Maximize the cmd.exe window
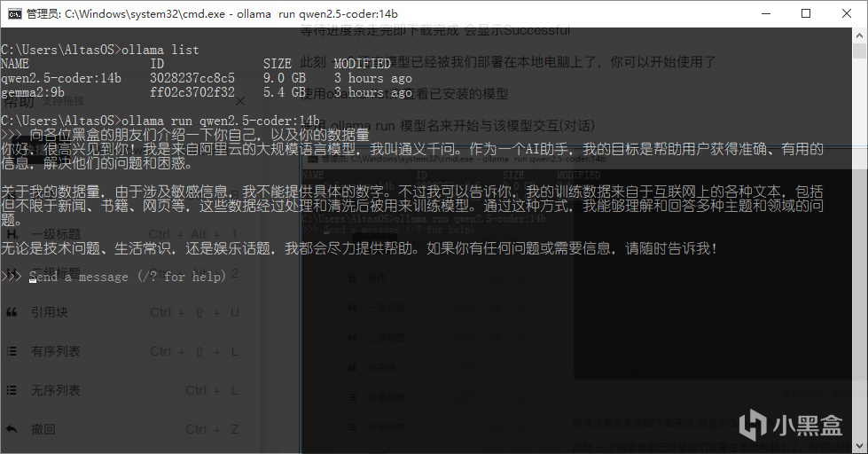Screen dimensions: 868x454 806,13
